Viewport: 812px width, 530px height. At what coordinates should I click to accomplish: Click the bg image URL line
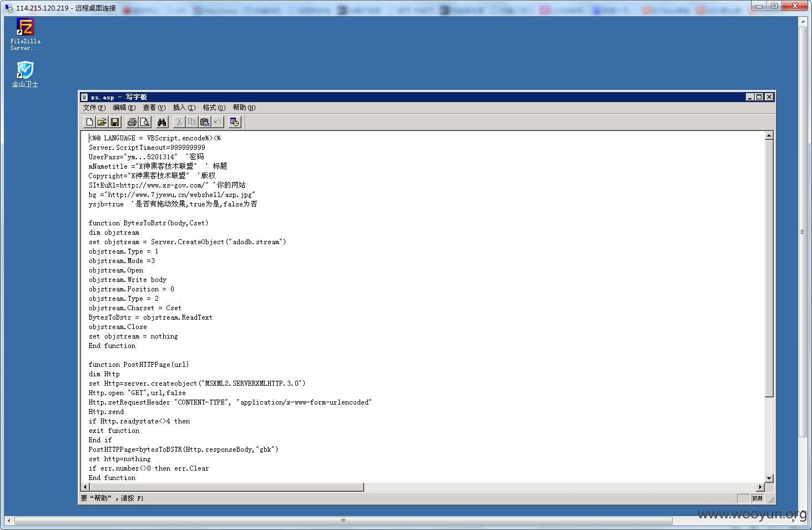172,195
